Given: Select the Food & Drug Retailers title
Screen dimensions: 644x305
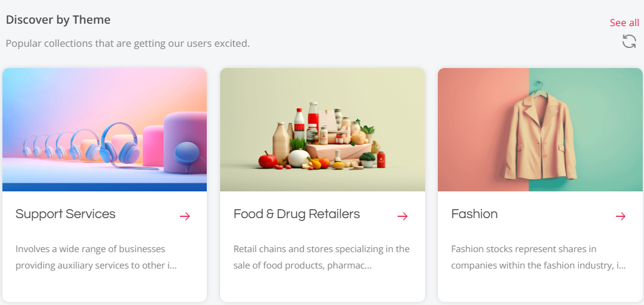Looking at the screenshot, I should point(297,214).
